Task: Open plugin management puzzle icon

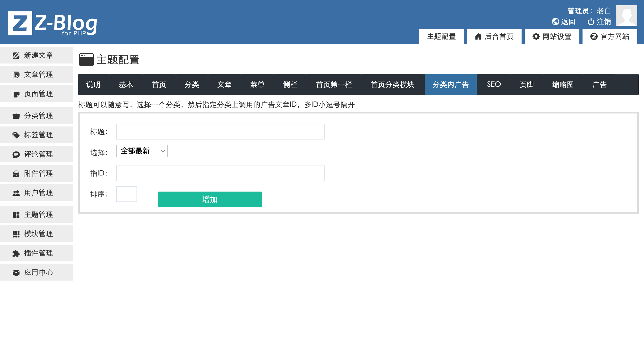Action: tap(16, 253)
